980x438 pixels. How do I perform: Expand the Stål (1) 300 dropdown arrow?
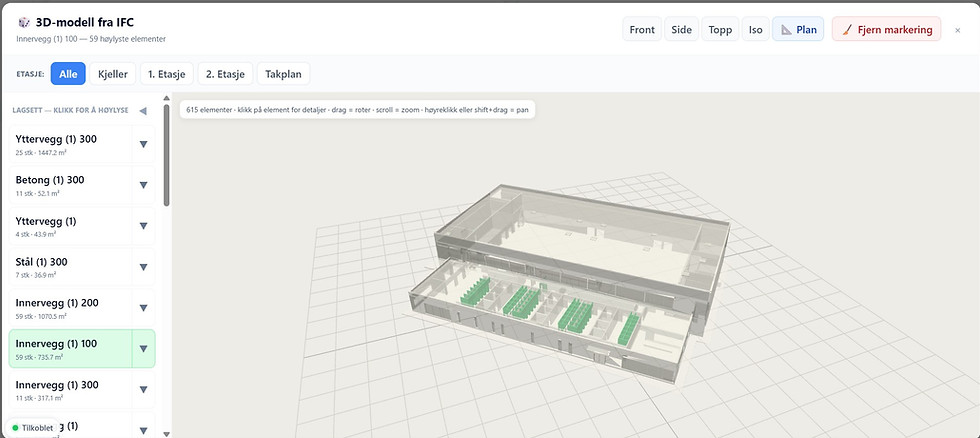tap(143, 267)
